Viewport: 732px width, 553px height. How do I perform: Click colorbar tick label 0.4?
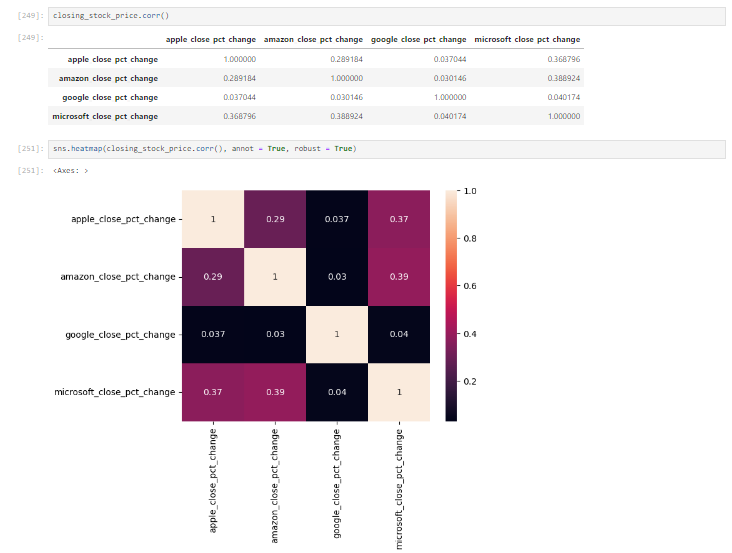click(x=470, y=334)
